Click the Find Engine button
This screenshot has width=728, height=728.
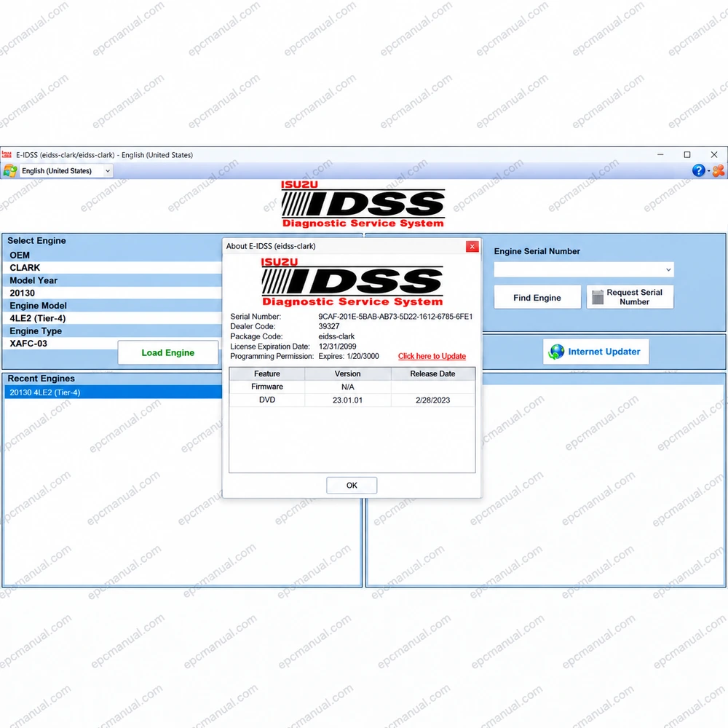(x=537, y=298)
